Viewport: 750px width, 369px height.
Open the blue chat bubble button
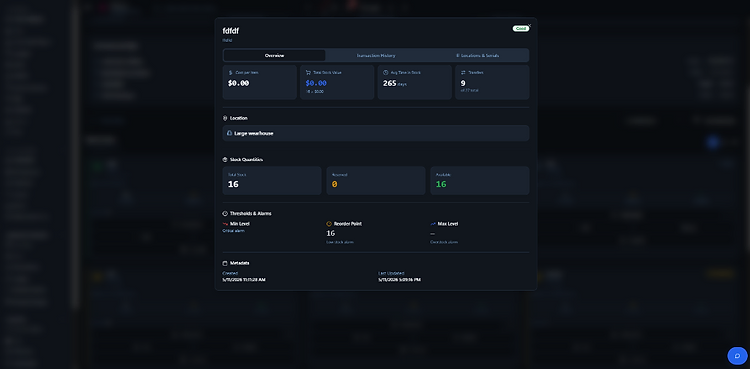737,356
